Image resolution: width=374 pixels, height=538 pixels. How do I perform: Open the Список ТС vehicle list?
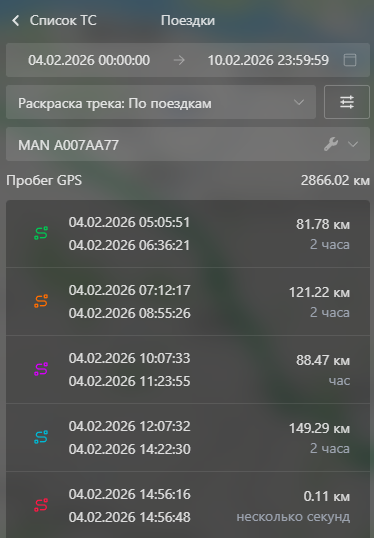tap(63, 21)
